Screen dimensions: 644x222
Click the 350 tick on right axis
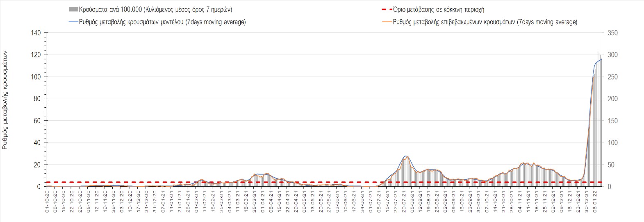tap(612, 33)
